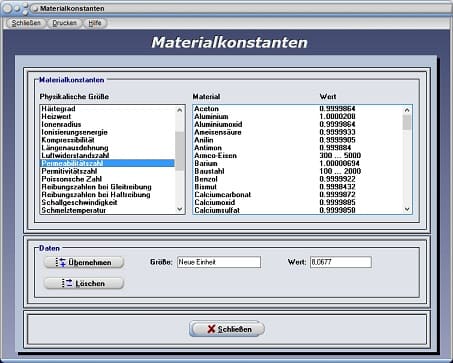Select Ionenradius in the list
Viewport: 453px width, 363px height.
(x=107, y=124)
